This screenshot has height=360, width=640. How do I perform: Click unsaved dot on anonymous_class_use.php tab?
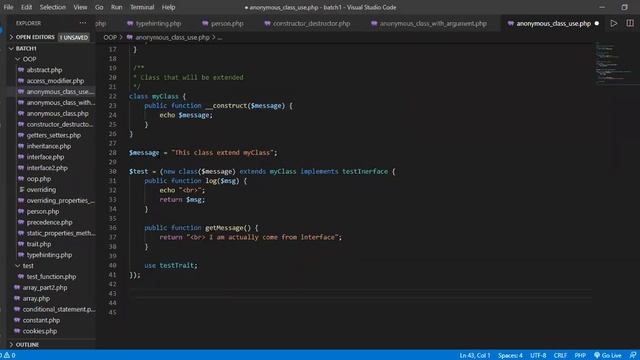coord(597,24)
